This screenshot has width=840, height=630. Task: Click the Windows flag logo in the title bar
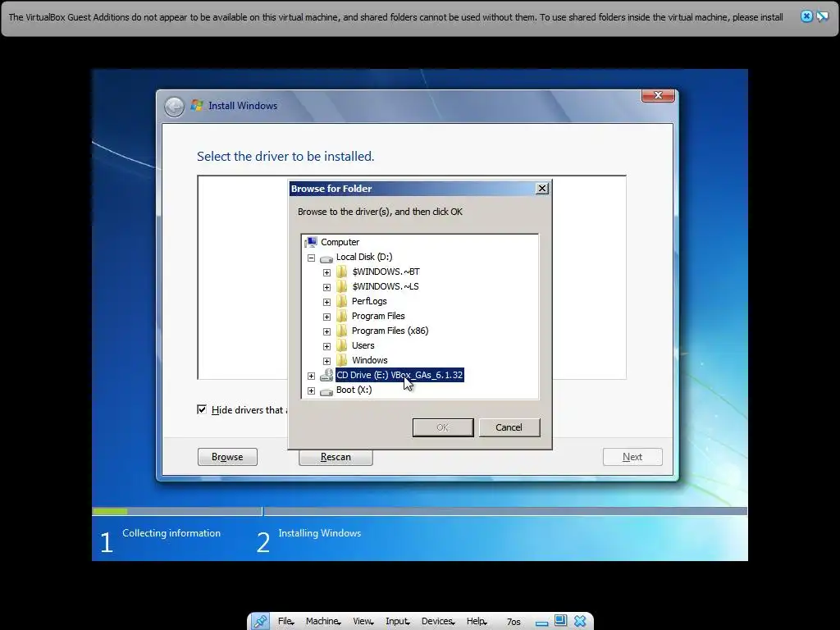pyautogui.click(x=197, y=106)
